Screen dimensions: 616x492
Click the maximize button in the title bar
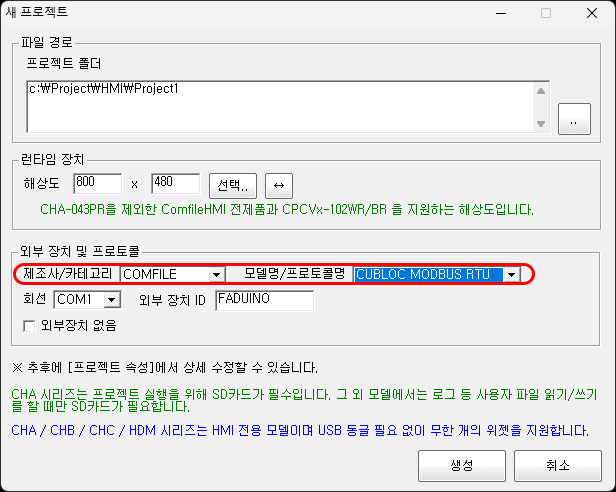point(545,14)
